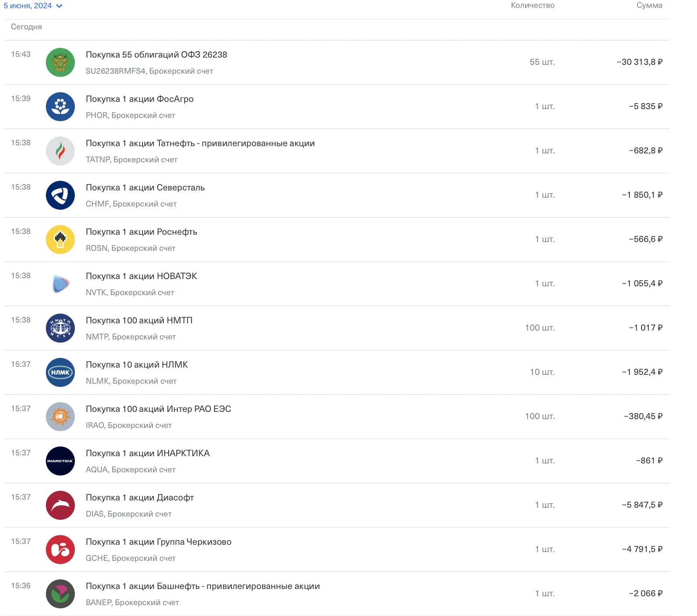Open the 'Покупка 100 акций Интер РАО ЕЭС' operation
The height and width of the screenshot is (616, 697).
159,409
